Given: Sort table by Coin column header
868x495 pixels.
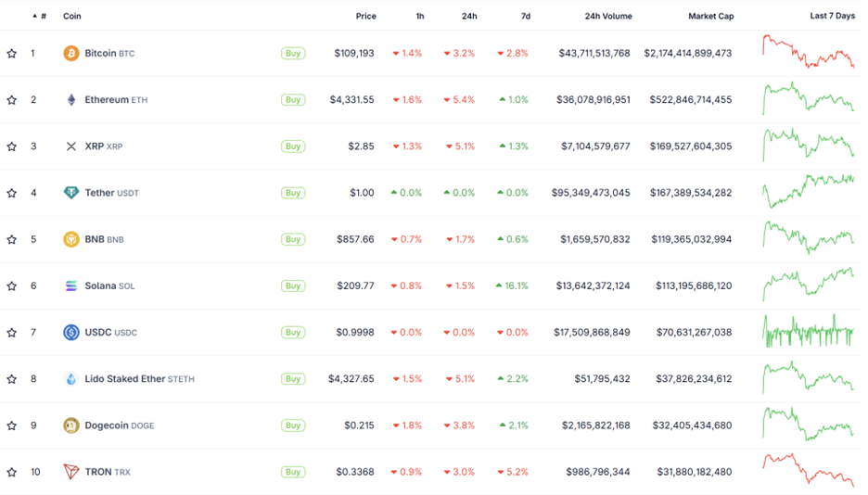Looking at the screenshot, I should click(72, 16).
